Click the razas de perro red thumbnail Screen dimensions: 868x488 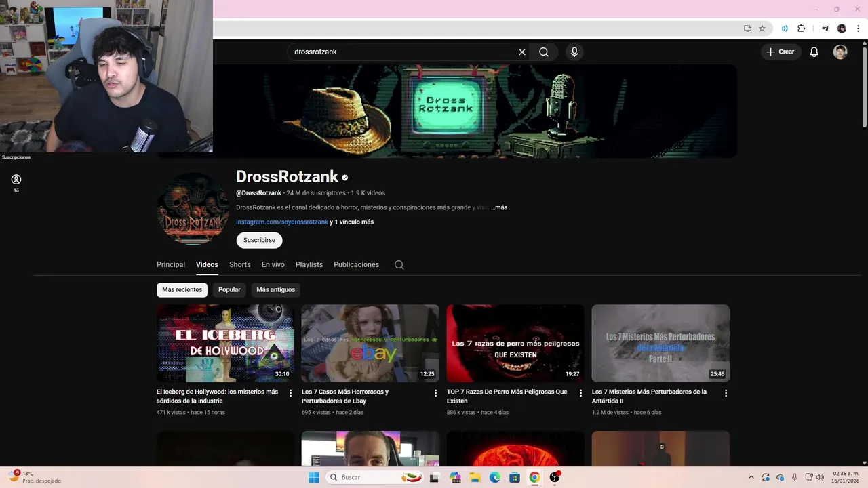[x=515, y=343]
